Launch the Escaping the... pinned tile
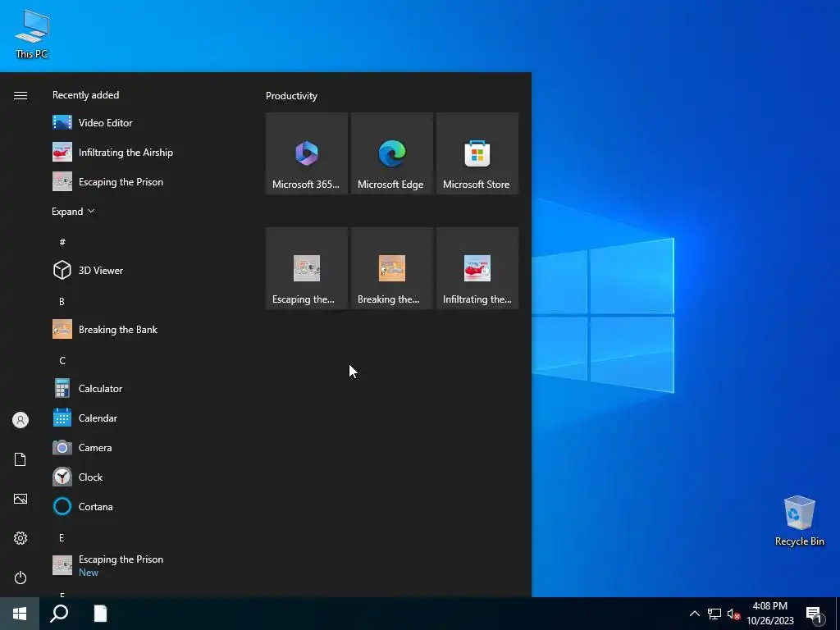 tap(307, 268)
